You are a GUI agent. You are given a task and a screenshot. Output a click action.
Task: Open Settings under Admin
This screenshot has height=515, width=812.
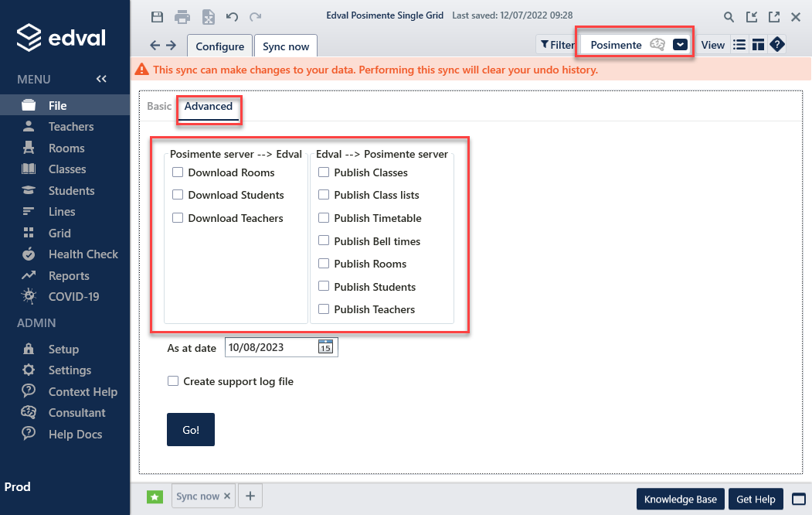click(x=65, y=370)
